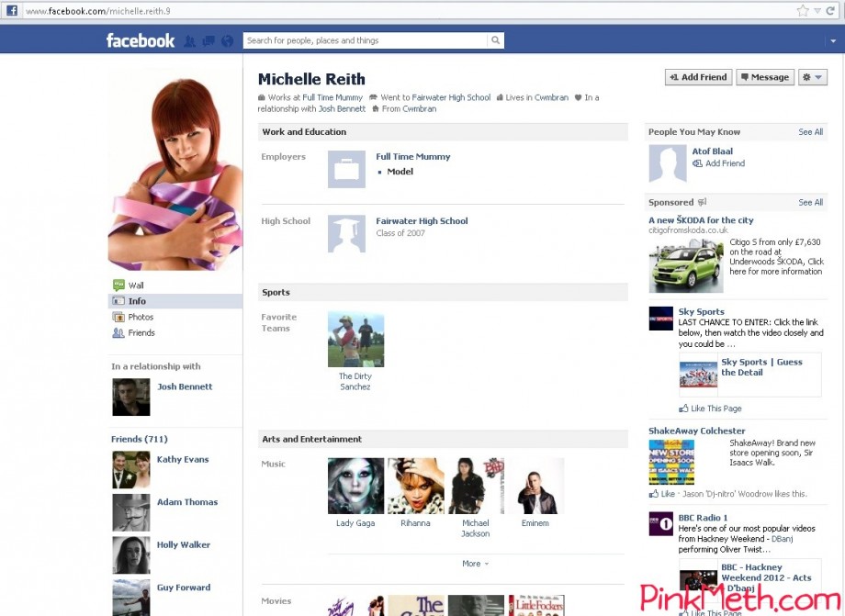
Task: Expand More under Music section
Action: 475,564
